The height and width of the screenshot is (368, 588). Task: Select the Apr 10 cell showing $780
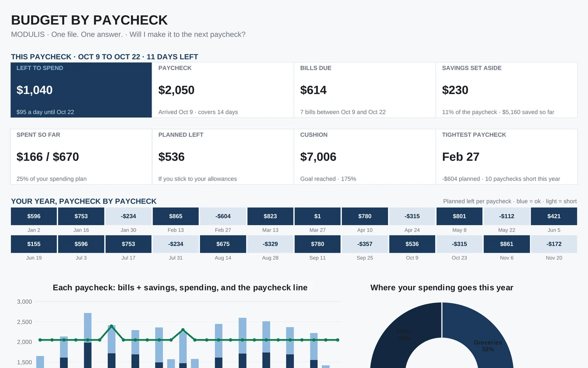click(365, 216)
